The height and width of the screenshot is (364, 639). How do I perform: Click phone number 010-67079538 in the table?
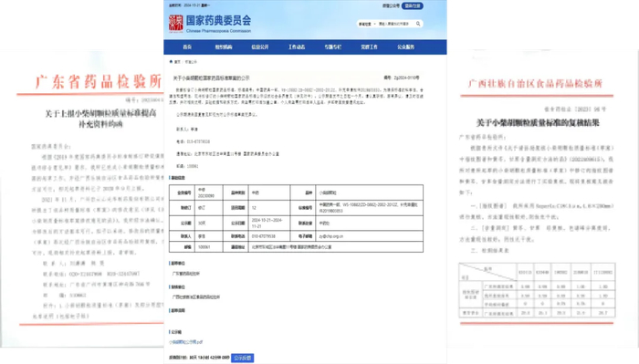click(264, 236)
